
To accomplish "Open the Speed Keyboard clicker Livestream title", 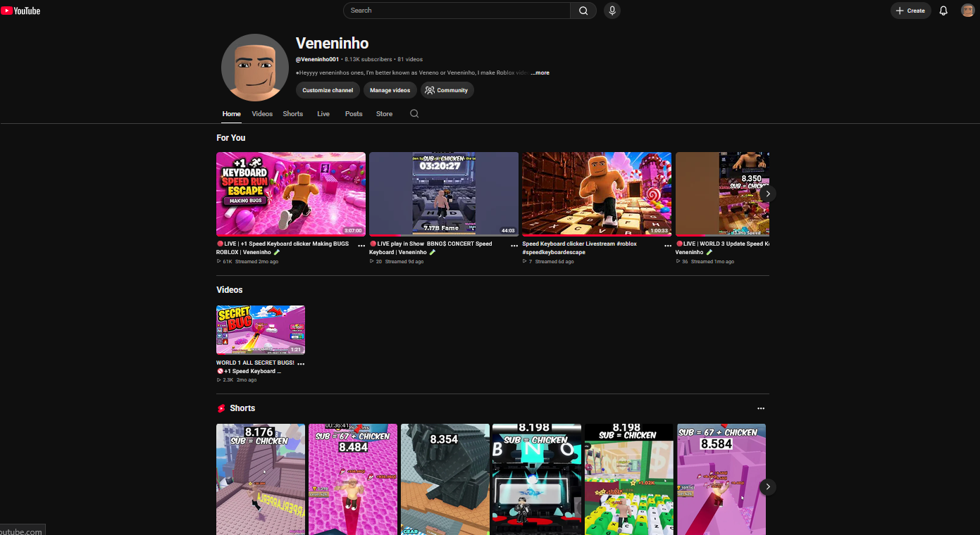I will point(579,248).
